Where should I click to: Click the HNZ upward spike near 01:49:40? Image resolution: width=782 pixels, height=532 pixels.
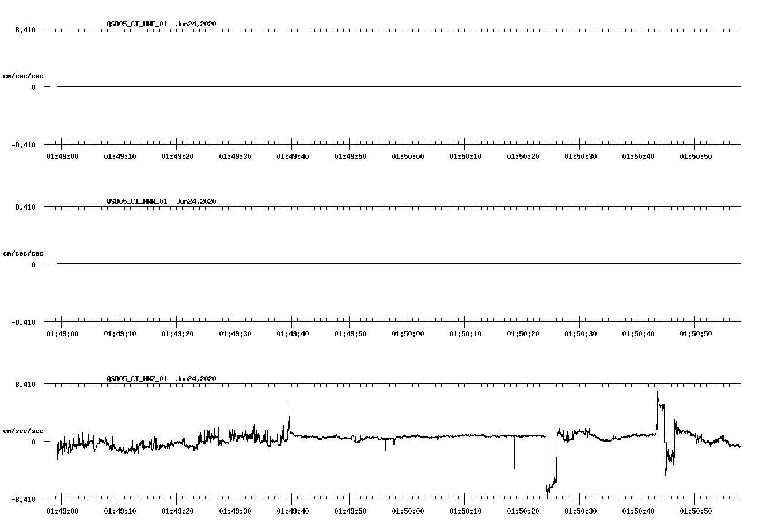tap(288, 417)
